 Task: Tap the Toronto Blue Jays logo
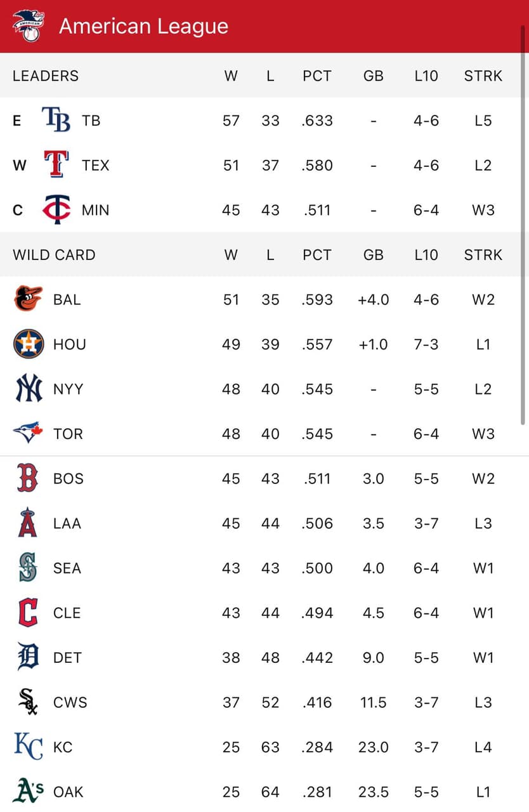point(29,433)
